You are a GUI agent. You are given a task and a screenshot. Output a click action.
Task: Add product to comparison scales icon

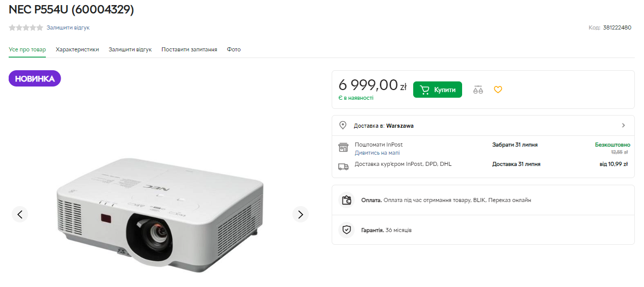[x=477, y=90]
